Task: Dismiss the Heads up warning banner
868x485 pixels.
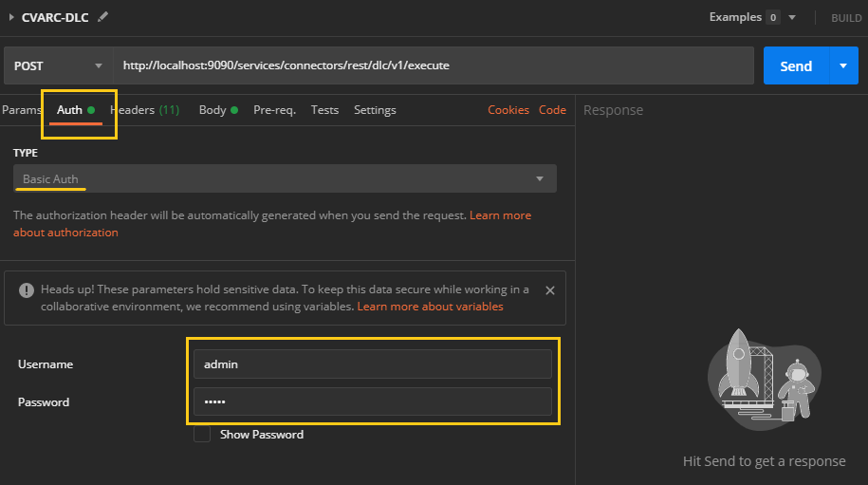Action: click(550, 290)
